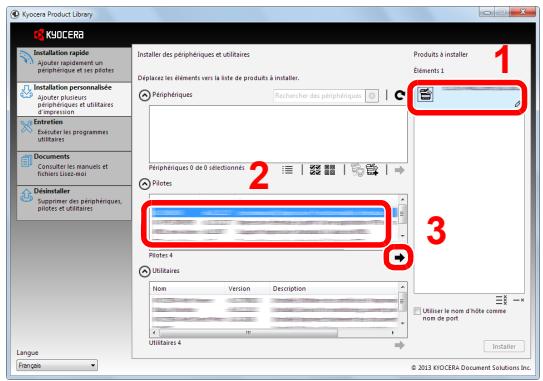Open Documents menu

pos(74,168)
